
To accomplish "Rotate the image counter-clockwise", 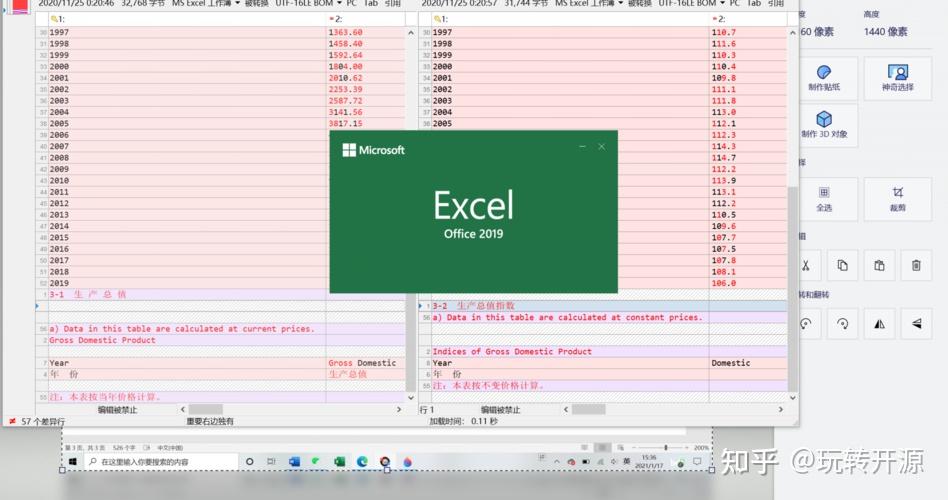I will click(x=806, y=324).
